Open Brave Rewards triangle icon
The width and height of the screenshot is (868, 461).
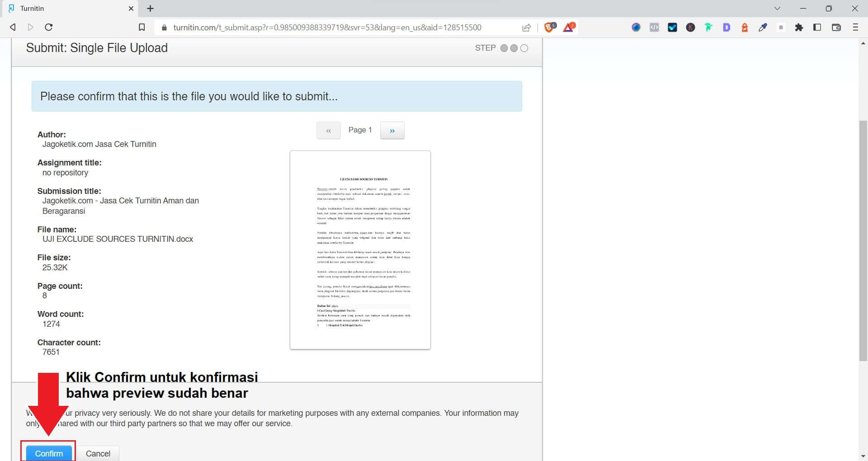pos(569,27)
